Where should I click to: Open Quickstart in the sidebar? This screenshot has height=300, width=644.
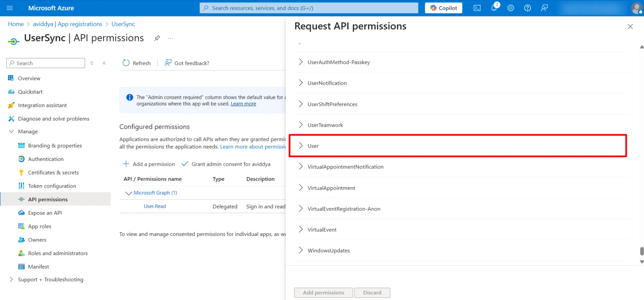pyautogui.click(x=30, y=91)
